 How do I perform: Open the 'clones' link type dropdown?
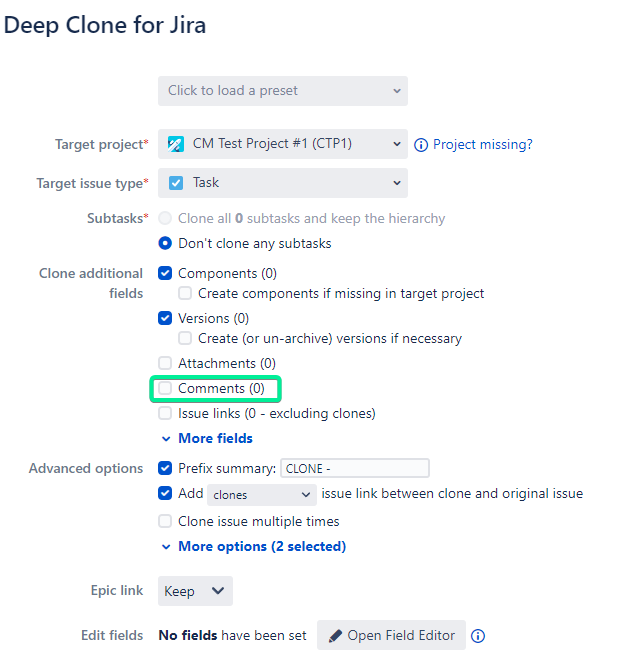pyautogui.click(x=262, y=495)
